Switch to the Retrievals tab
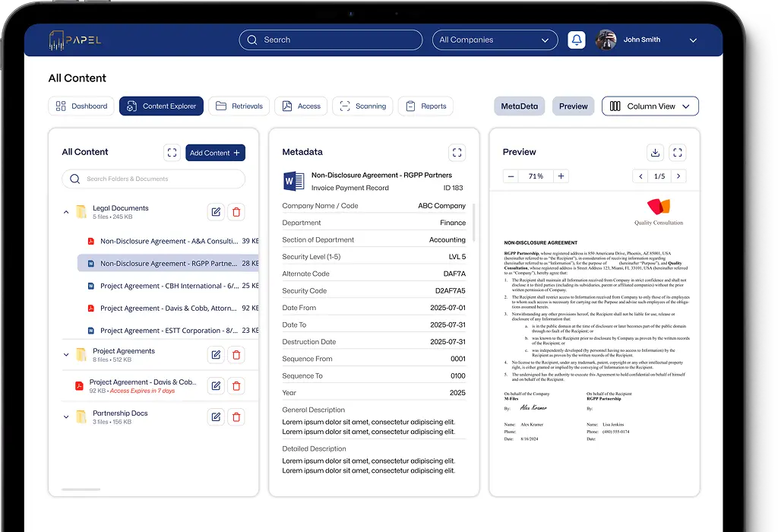The height and width of the screenshot is (532, 778). pos(239,106)
